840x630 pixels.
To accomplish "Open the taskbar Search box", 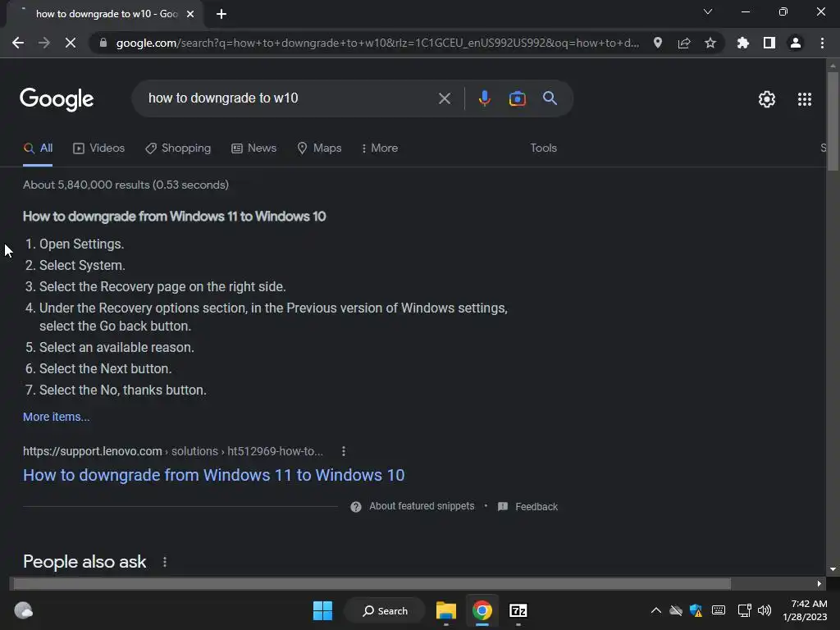I will tap(385, 610).
